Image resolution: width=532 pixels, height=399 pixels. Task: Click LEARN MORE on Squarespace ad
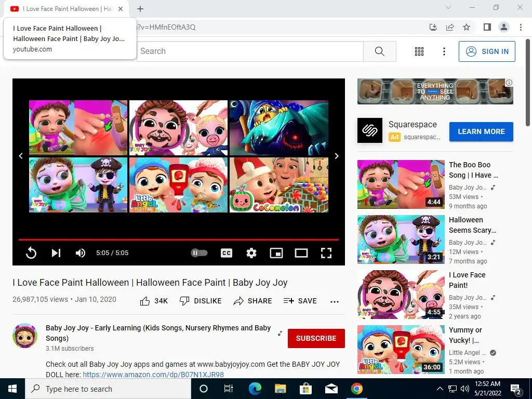481,131
